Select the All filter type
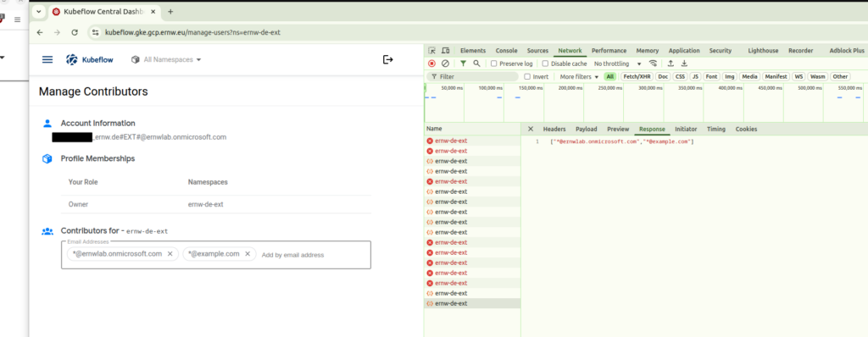 [x=610, y=77]
